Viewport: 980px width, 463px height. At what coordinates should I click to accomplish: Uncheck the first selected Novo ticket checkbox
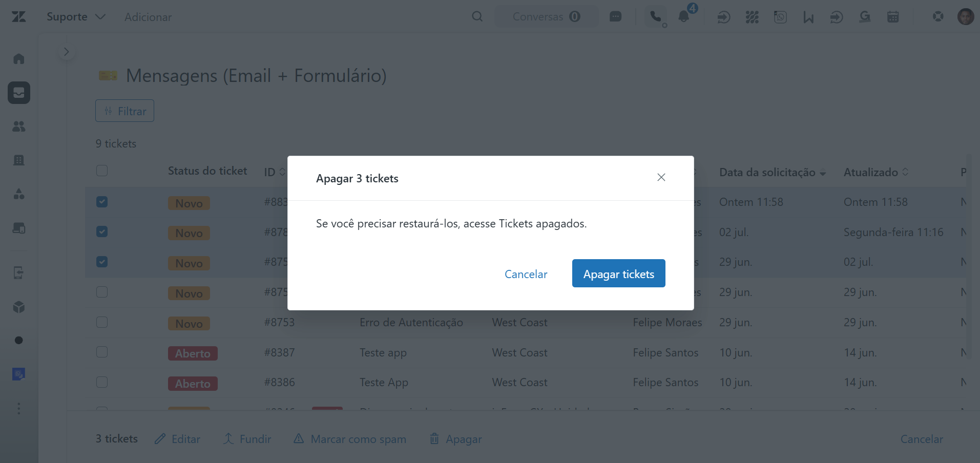(102, 202)
